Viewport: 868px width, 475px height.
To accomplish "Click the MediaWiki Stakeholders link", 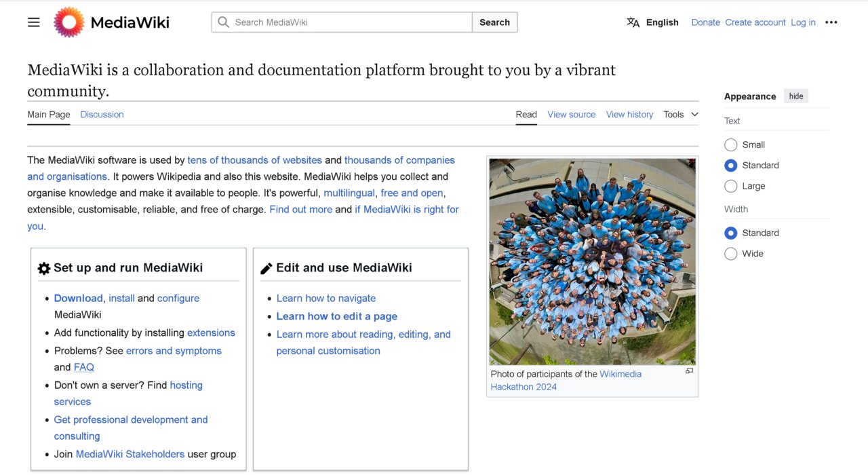I will (x=130, y=455).
